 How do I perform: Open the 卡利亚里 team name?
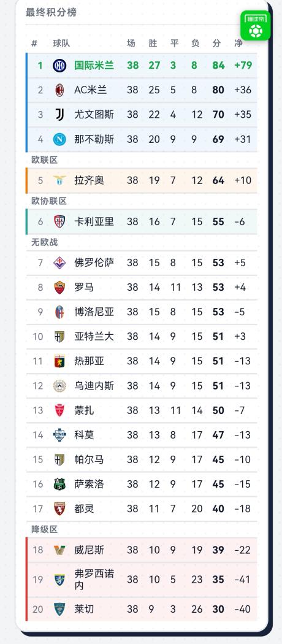tap(94, 221)
